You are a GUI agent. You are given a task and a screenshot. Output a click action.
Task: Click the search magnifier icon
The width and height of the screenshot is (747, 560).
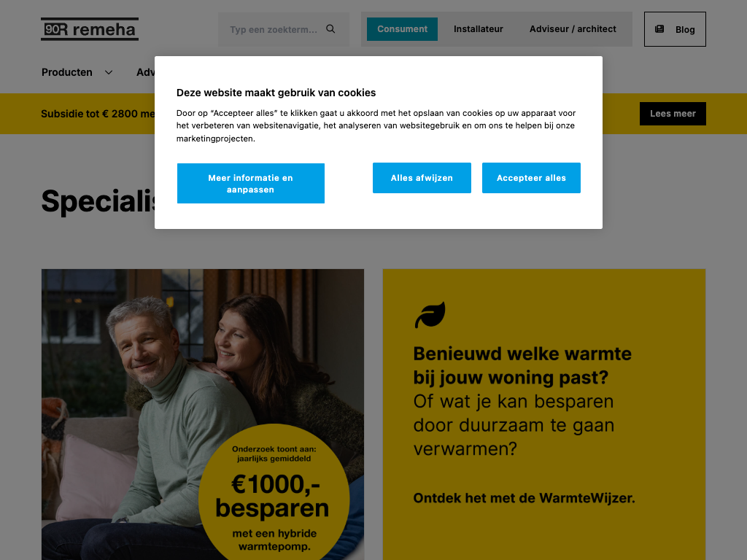[x=330, y=29]
